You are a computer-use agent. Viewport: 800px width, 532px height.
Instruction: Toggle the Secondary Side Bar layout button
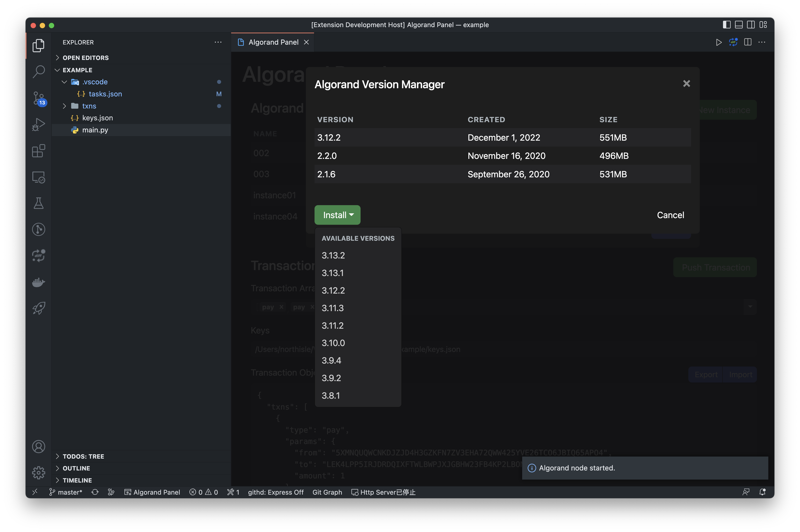[x=751, y=25]
